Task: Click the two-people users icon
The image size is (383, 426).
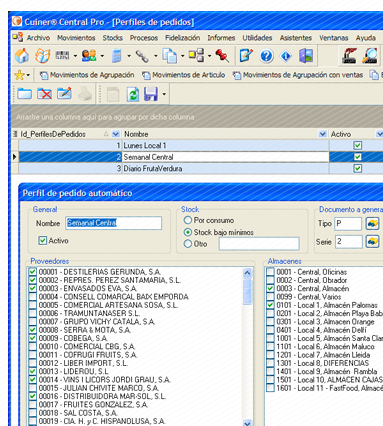Action: 89,56
